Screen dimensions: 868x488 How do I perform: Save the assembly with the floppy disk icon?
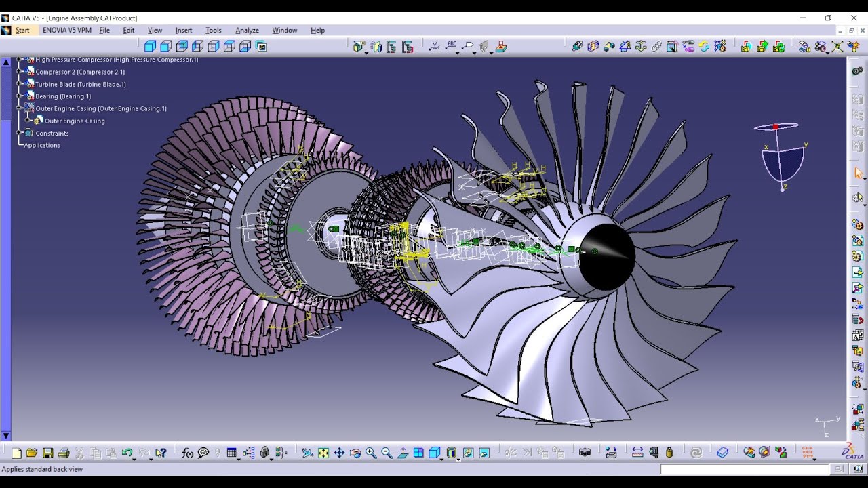[x=47, y=453]
